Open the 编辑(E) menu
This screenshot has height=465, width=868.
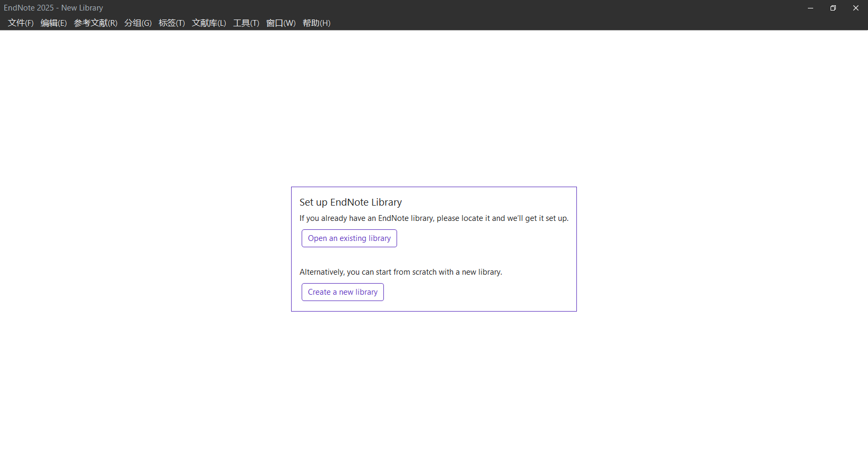[53, 23]
